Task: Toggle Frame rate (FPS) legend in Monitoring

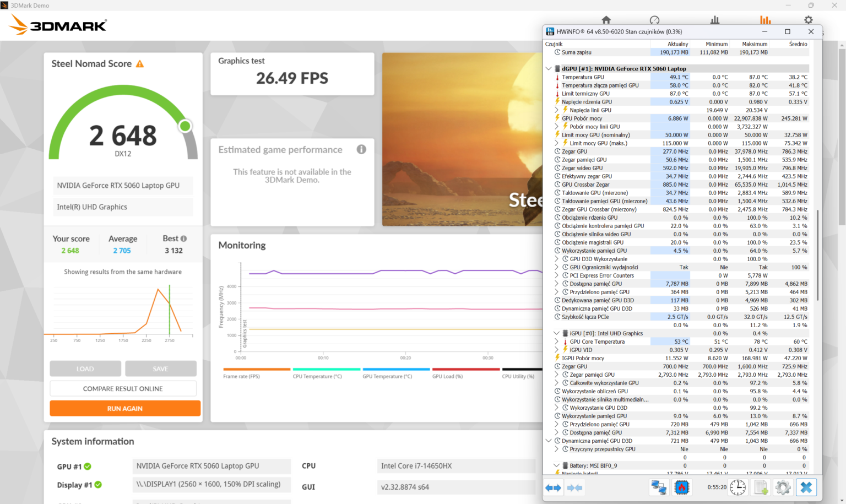Action: coord(257,373)
